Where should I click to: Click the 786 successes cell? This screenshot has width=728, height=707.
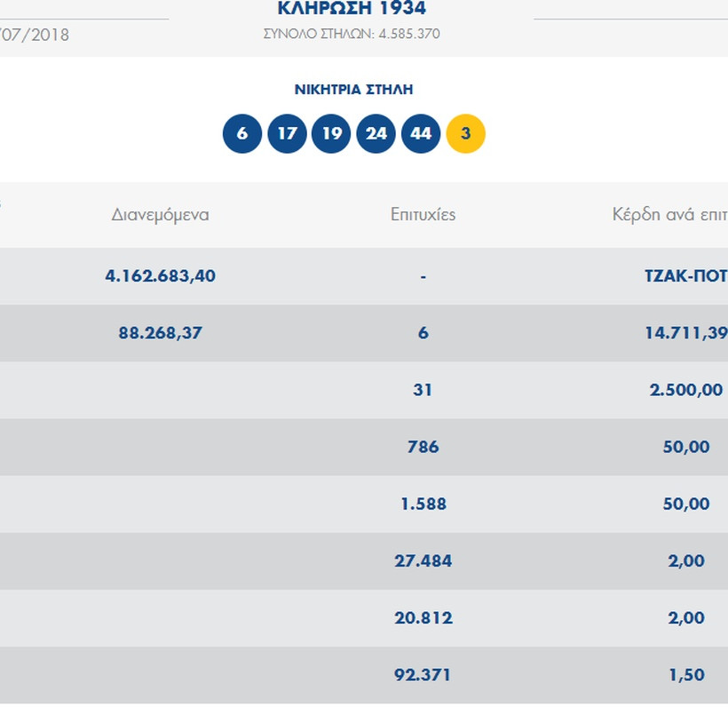point(423,447)
